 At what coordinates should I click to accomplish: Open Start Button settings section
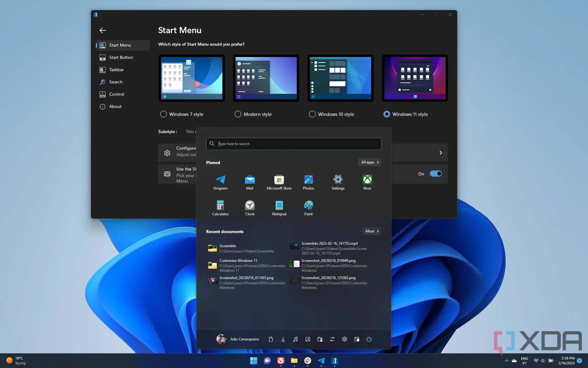[x=121, y=57]
